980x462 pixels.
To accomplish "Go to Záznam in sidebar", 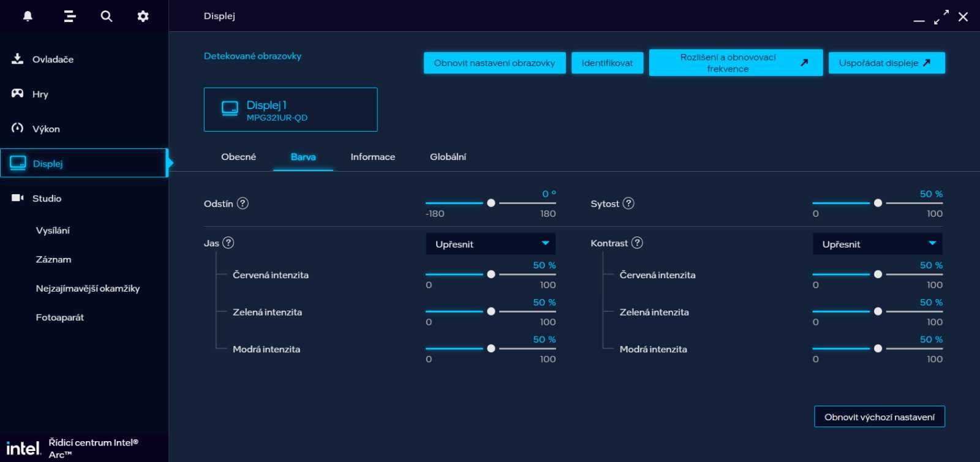I will (x=53, y=259).
